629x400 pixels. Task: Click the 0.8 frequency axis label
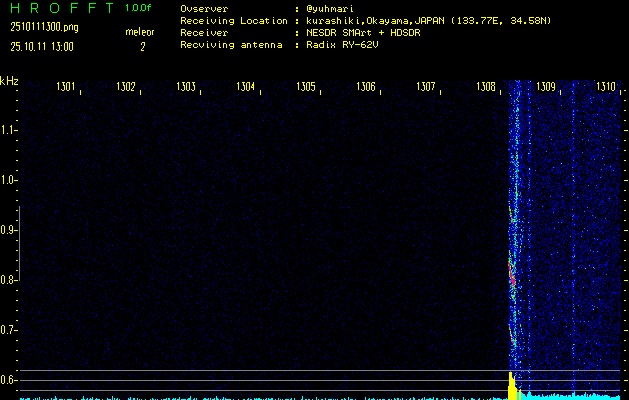(9, 280)
